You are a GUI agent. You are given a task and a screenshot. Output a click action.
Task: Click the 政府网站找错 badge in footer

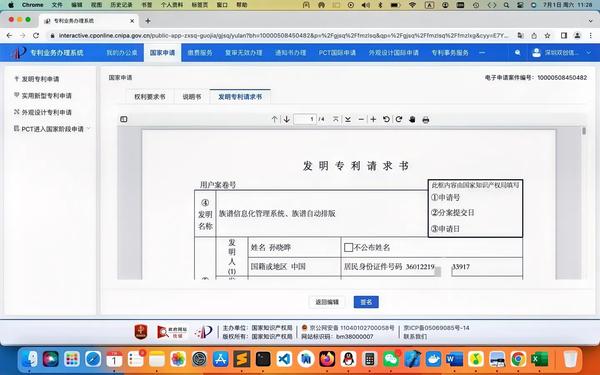point(172,332)
